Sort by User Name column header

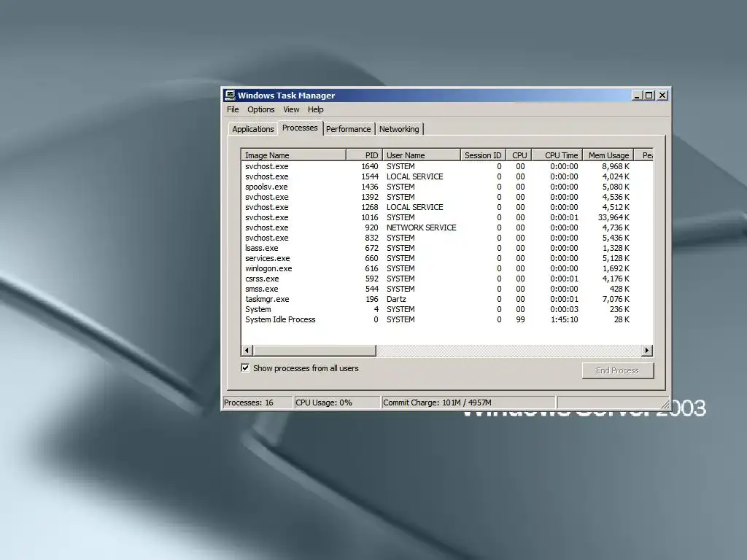(422, 155)
